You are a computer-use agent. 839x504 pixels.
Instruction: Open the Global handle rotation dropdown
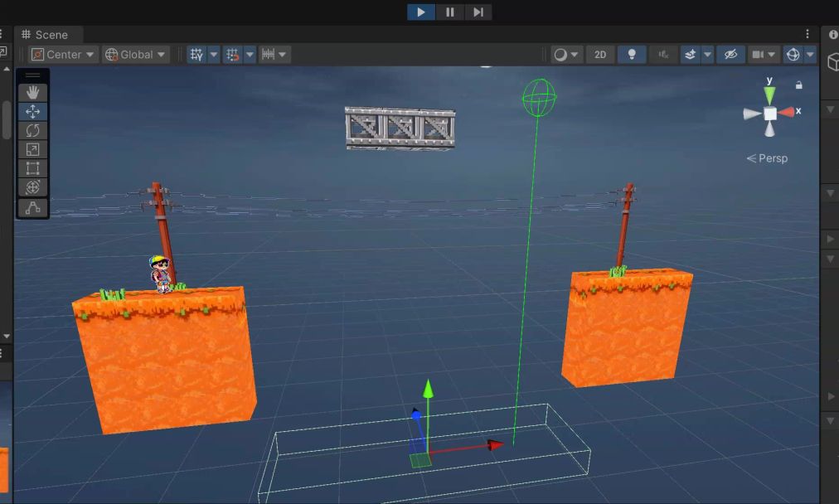point(135,55)
